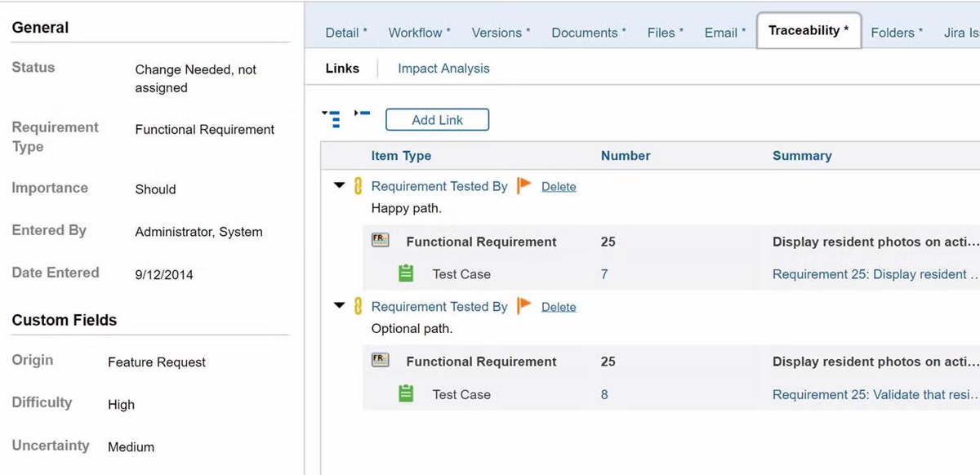
Task: Click the Add Link button
Action: pyautogui.click(x=437, y=119)
